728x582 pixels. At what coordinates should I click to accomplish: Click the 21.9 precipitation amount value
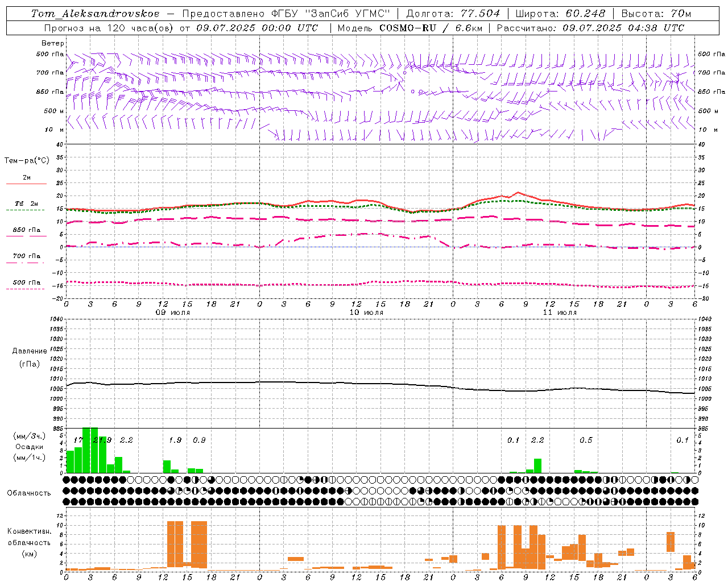click(102, 440)
